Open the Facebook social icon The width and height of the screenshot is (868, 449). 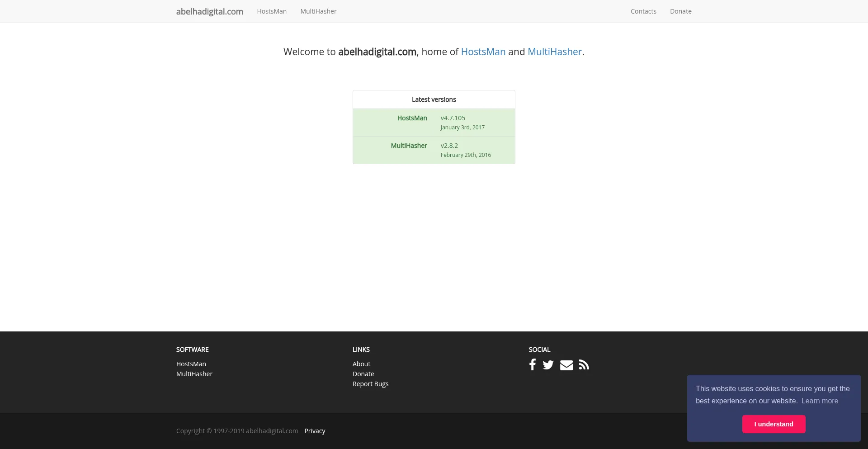[x=533, y=365]
